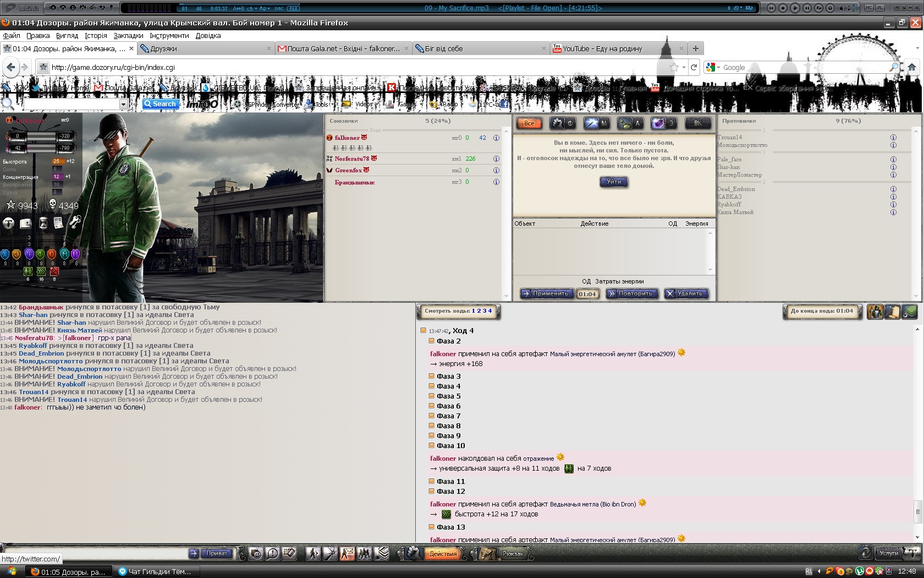The image size is (924, 578).
Task: Click the Firefox home button
Action: 911,67
